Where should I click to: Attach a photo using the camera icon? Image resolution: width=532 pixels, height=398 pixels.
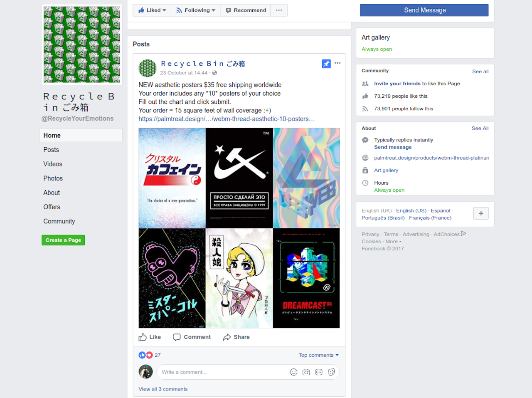(x=306, y=372)
